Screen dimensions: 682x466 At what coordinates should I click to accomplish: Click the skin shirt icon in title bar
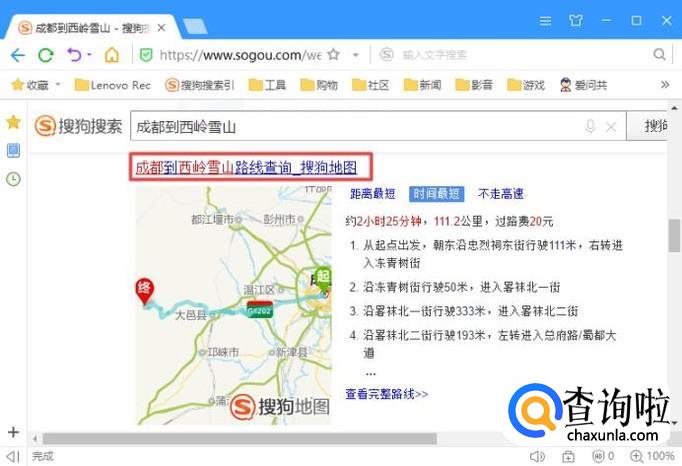click(575, 20)
